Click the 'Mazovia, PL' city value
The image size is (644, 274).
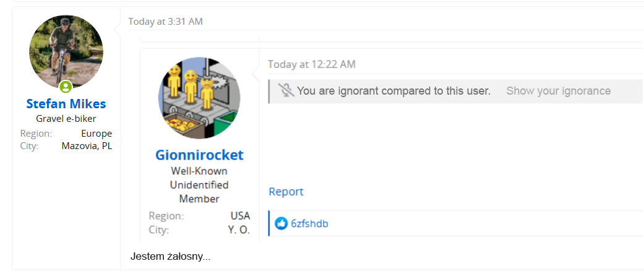pos(87,146)
